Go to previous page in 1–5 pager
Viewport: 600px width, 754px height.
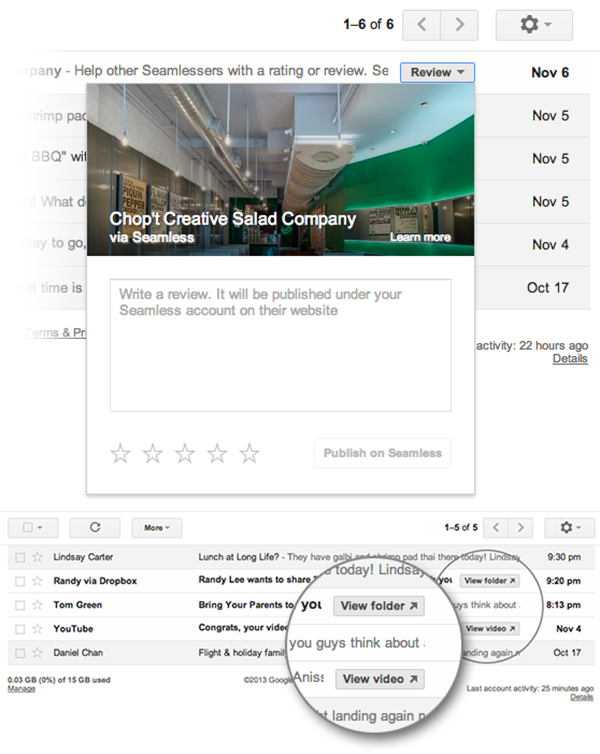(496, 528)
